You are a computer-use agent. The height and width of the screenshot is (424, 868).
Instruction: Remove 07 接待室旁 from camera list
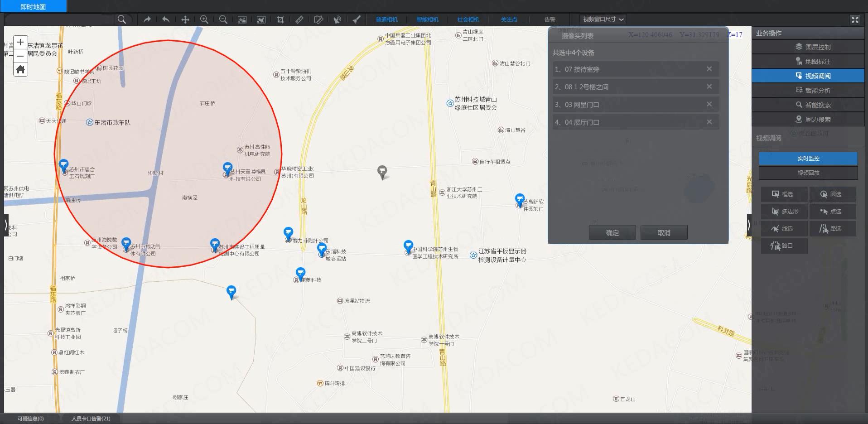click(x=709, y=69)
